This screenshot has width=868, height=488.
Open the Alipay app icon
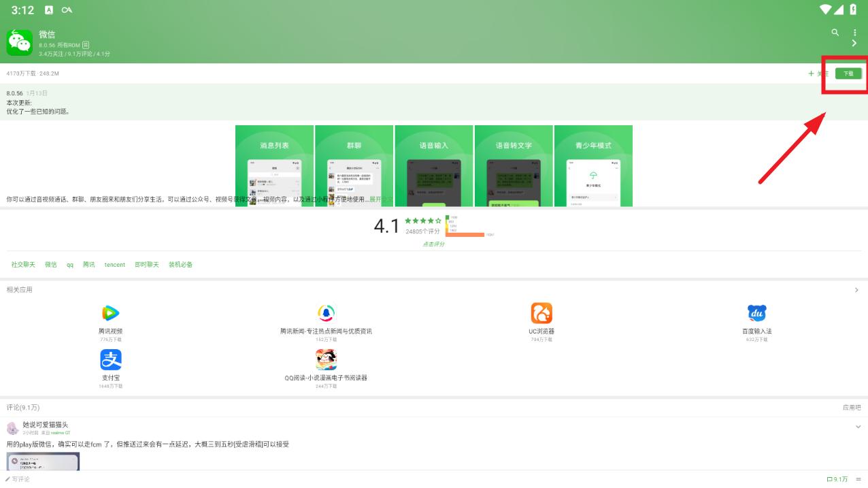coord(110,359)
